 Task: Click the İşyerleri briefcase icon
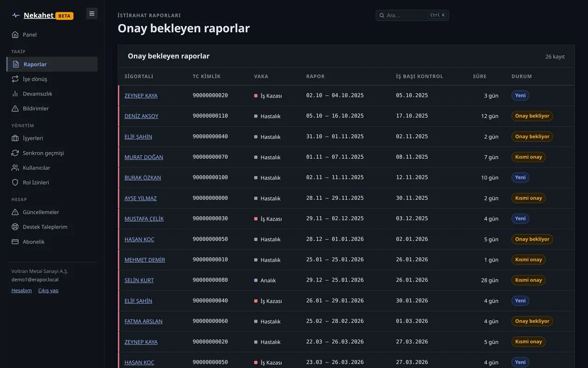15,138
